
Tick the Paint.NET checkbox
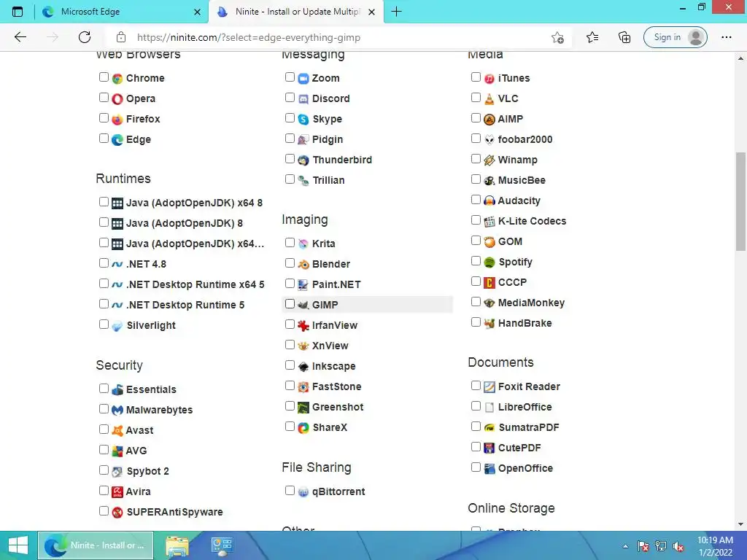(290, 284)
